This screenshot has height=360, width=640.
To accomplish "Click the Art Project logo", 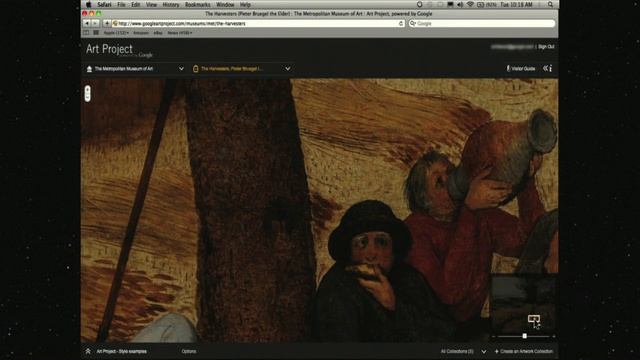I will pyautogui.click(x=109, y=49).
